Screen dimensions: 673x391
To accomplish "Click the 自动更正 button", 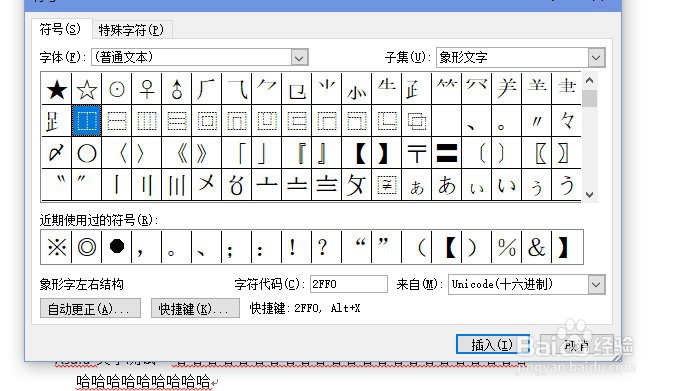I will [x=90, y=309].
